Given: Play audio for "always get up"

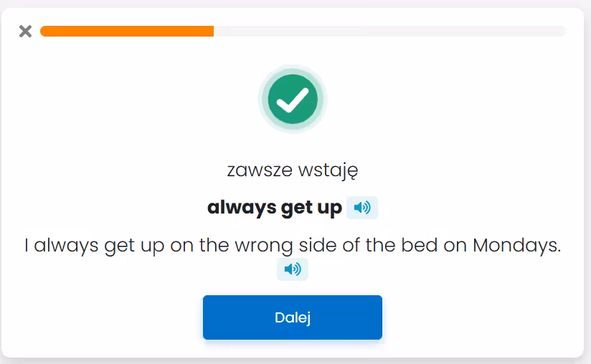Looking at the screenshot, I should coord(362,208).
